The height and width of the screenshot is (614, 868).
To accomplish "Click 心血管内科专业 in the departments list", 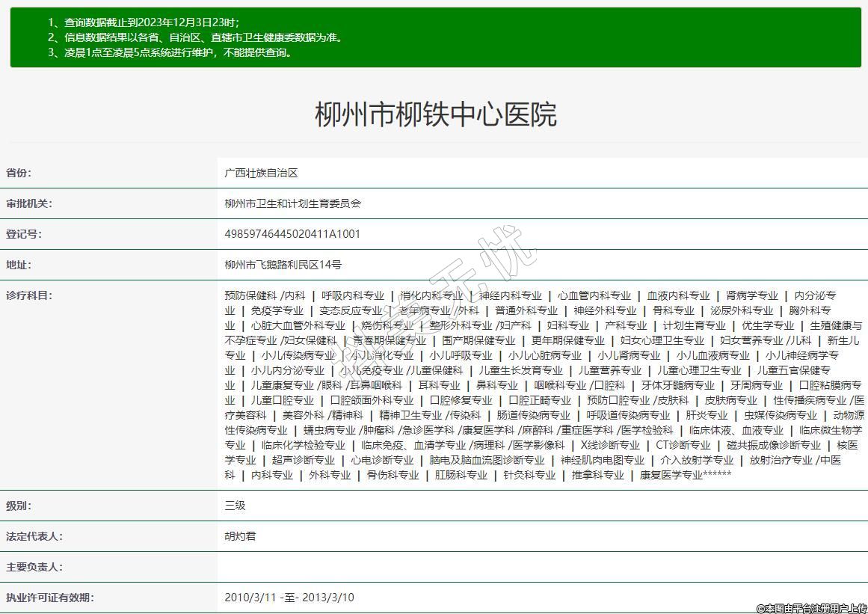I will pos(594,295).
